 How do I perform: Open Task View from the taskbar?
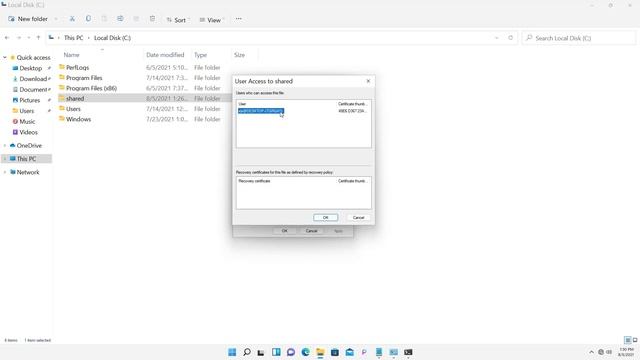tap(261, 352)
